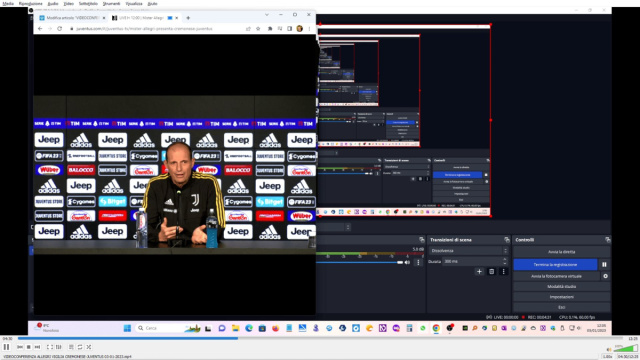Pause the OBS recording
This screenshot has width=640, height=360.
pyautogui.click(x=604, y=264)
